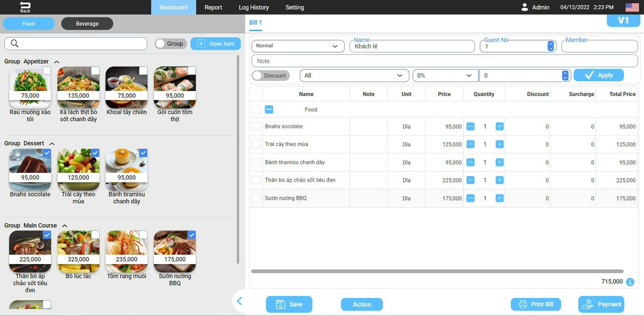Click the search magnifier icon
The height and width of the screenshot is (316, 644).
tap(15, 43)
